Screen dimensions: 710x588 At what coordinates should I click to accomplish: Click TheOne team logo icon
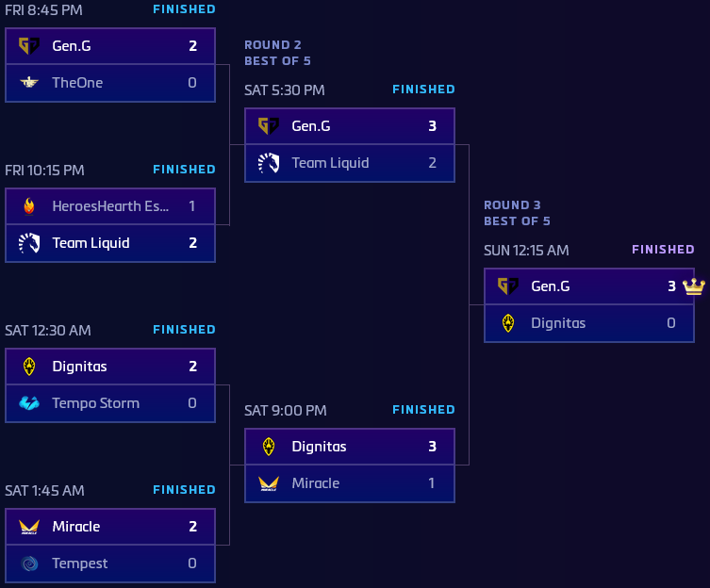click(x=29, y=83)
